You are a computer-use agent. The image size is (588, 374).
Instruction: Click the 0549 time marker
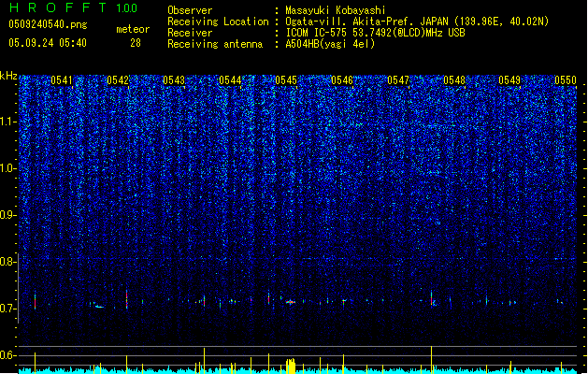(509, 80)
